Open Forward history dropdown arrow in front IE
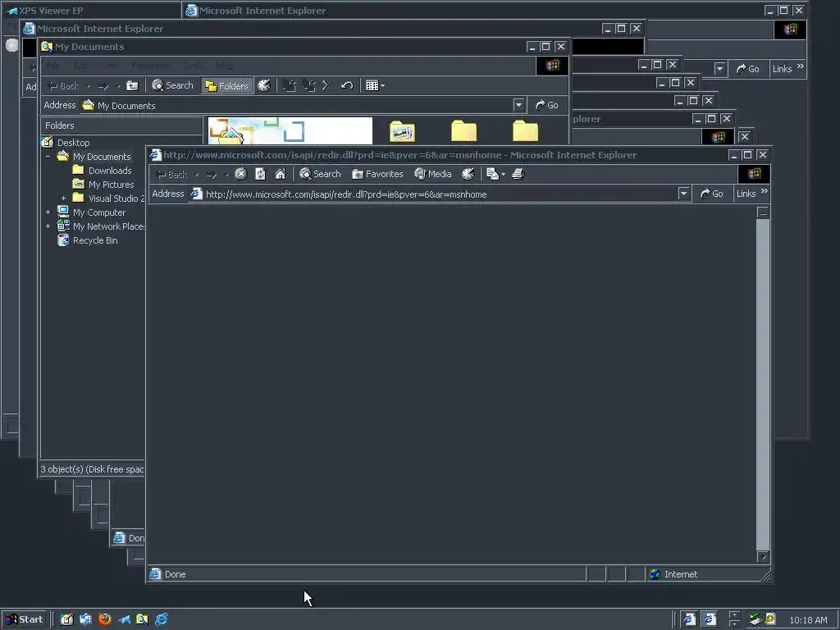Viewport: 840px width, 630px height. [226, 175]
